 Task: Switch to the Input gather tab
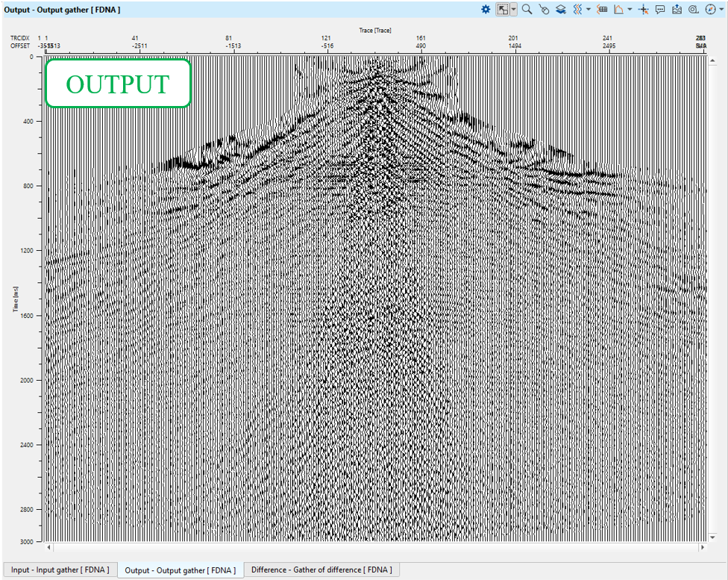(60, 570)
